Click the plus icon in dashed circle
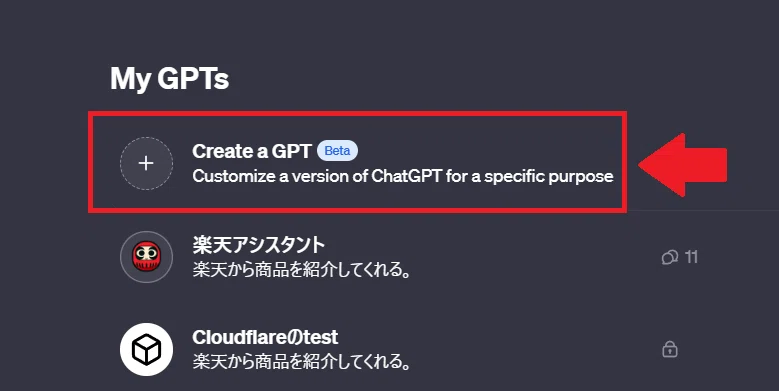The height and width of the screenshot is (391, 779). coord(146,163)
